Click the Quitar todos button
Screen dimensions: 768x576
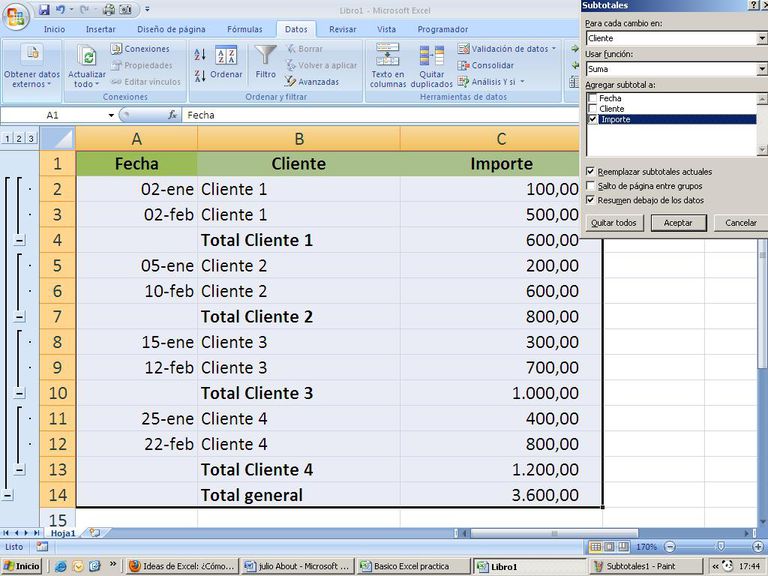(613, 223)
